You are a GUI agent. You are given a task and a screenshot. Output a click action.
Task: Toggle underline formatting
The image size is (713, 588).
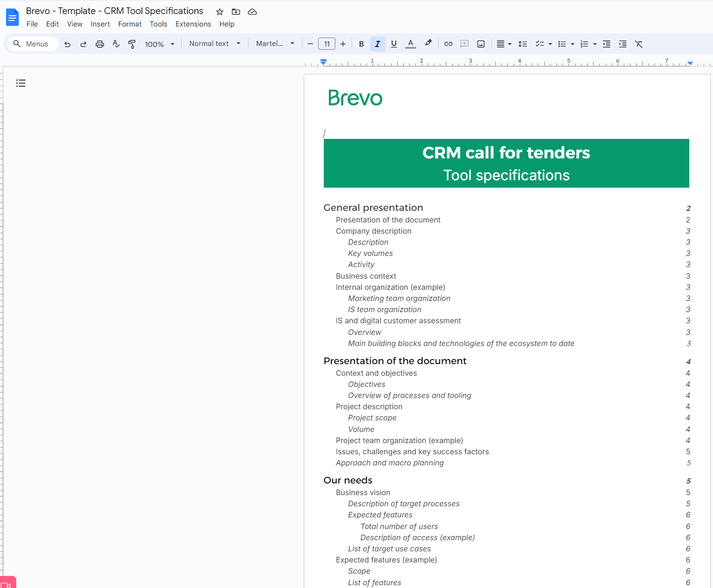click(x=394, y=44)
